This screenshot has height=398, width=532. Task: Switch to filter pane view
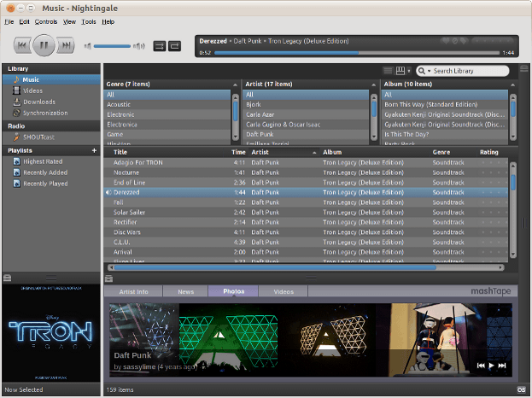[x=400, y=71]
